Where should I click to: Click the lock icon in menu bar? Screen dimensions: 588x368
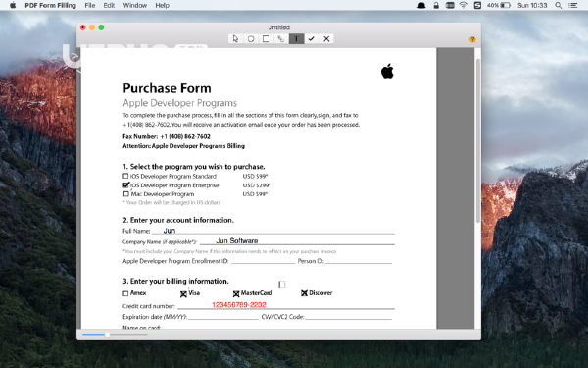[436, 5]
